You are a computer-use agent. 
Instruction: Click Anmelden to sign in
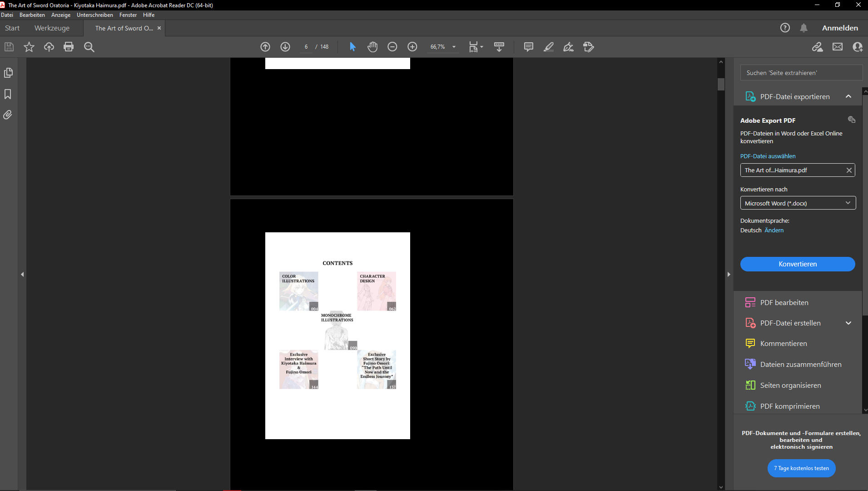click(840, 28)
